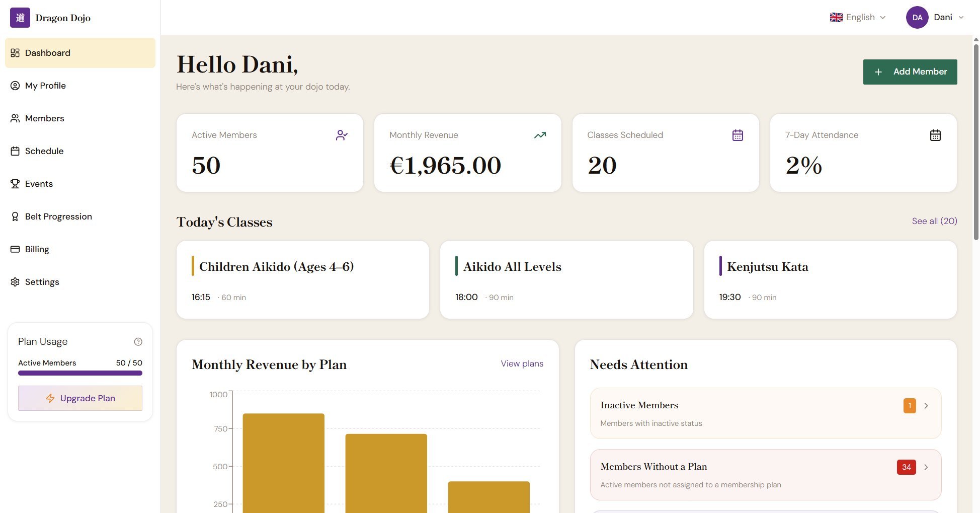980x513 pixels.
Task: Open the Members section
Action: coord(80,118)
